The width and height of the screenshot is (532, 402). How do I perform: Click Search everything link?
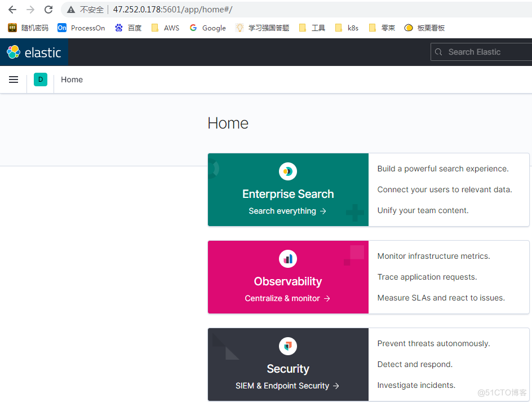[x=287, y=211]
